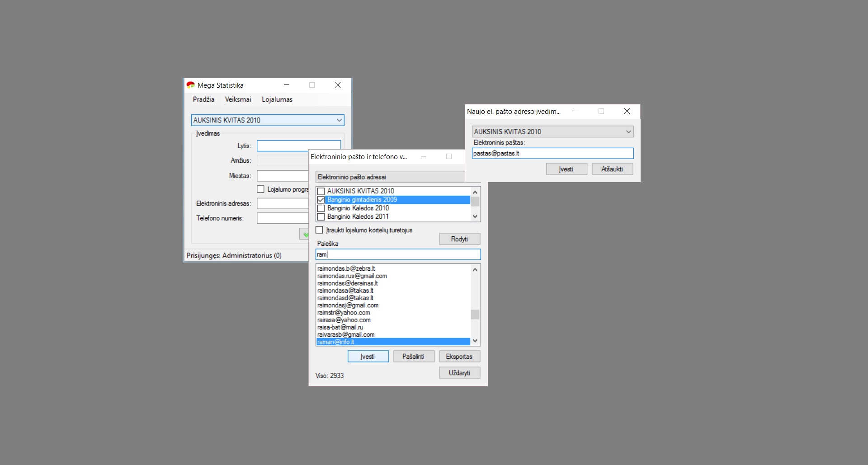Minimize the Elektroninio pašto ir telefono window
Viewport: 868px width, 465px height.
pos(424,156)
